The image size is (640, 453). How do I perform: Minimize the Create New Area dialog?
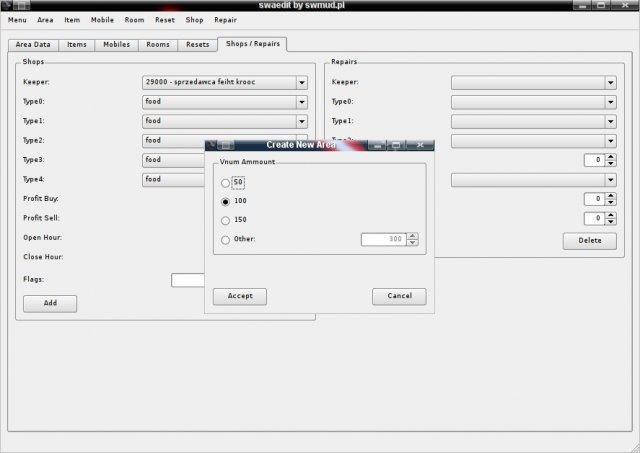pos(378,145)
